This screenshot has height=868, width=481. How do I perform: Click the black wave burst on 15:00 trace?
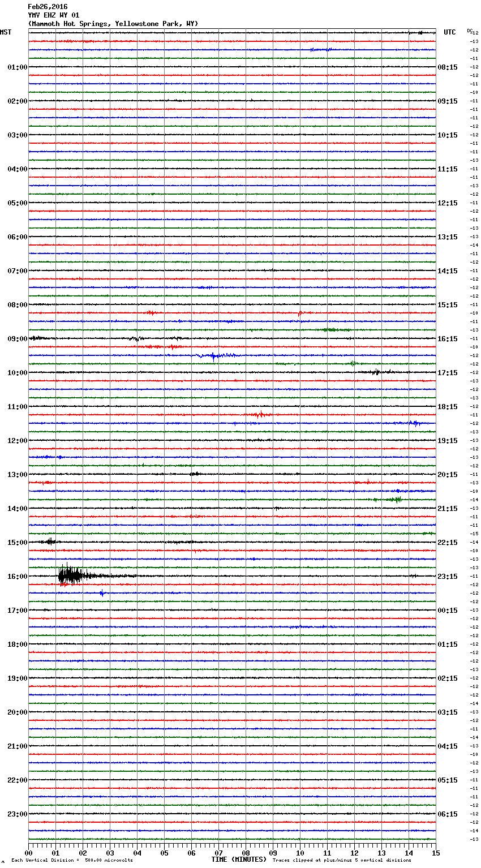[x=50, y=542]
